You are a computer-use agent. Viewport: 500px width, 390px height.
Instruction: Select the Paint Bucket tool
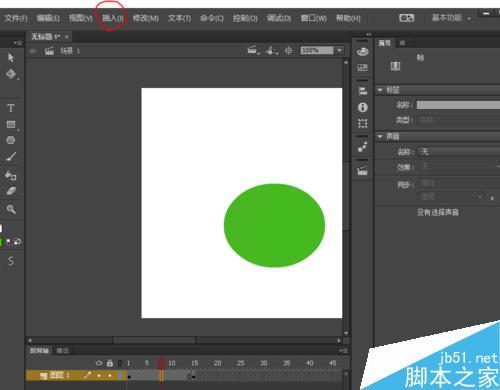coord(11,175)
